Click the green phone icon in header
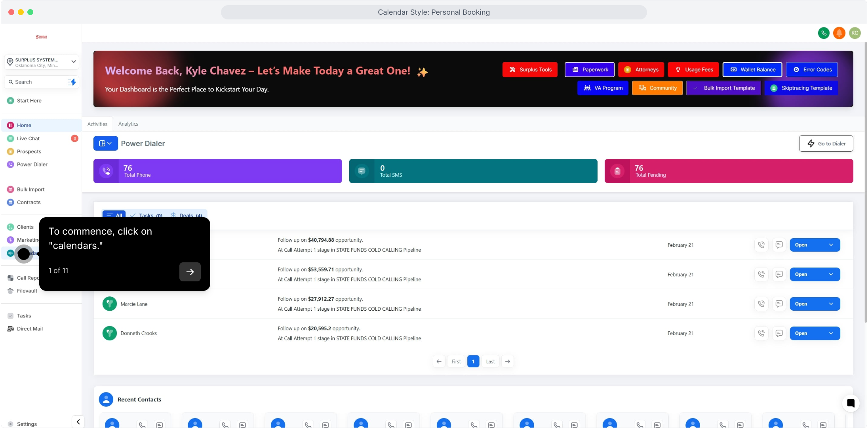Screen dimensions: 868x428 [x=824, y=33]
